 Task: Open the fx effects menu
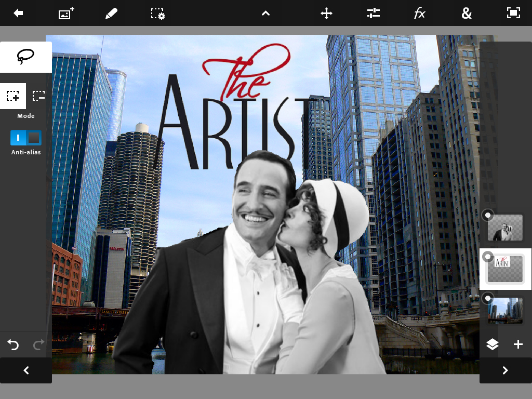tap(420, 14)
